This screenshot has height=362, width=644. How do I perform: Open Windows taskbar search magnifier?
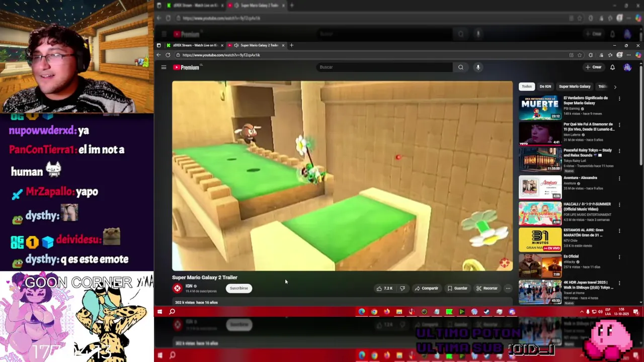tap(172, 312)
